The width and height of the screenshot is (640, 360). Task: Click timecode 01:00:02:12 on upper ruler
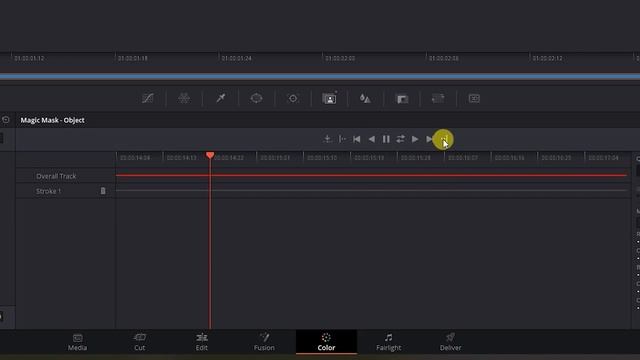(x=547, y=58)
